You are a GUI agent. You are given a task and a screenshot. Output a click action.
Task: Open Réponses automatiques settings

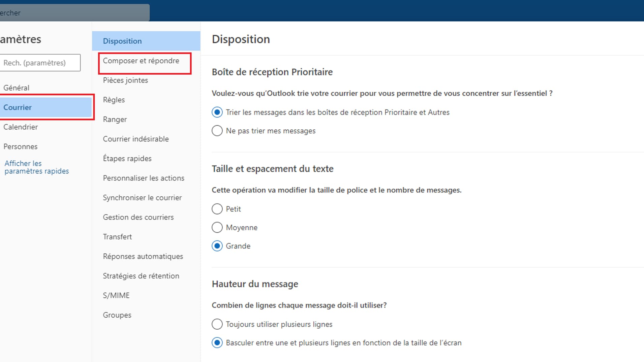click(x=143, y=256)
